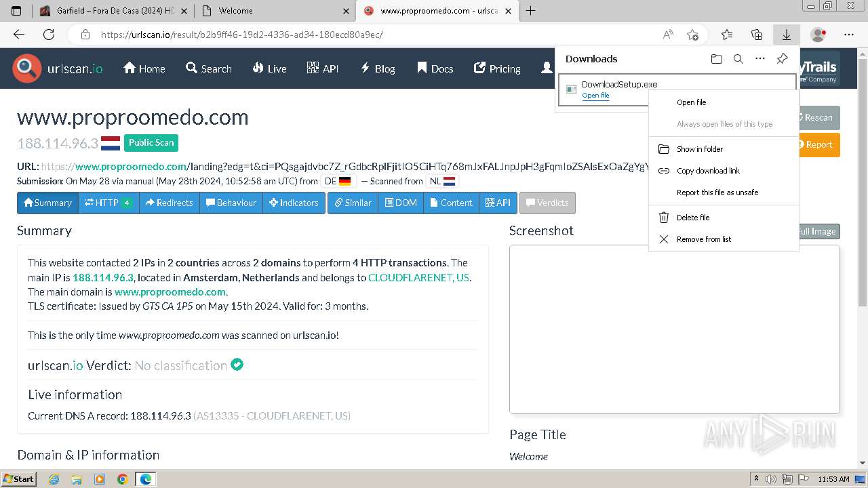This screenshot has height=488, width=868.
Task: Open a new browser tab
Action: [530, 11]
